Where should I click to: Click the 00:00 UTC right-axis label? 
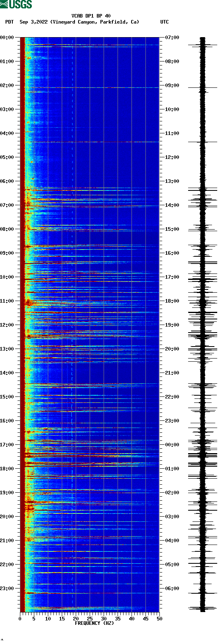[172, 445]
